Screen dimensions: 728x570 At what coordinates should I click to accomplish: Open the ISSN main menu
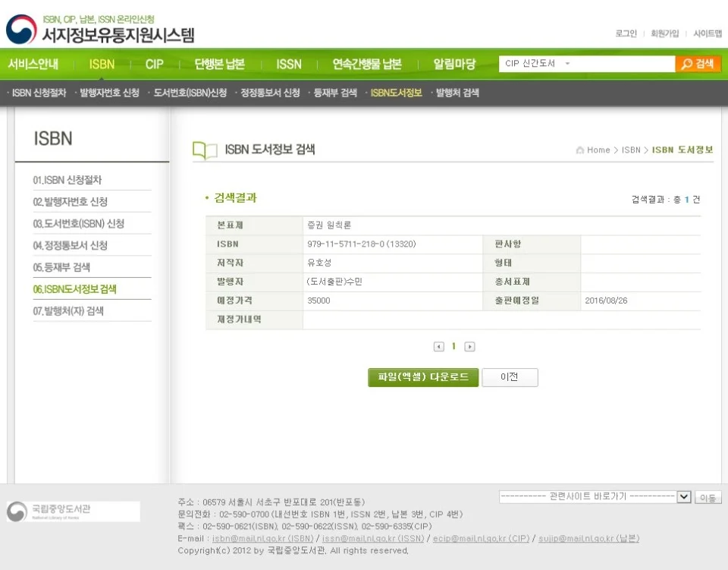click(289, 64)
